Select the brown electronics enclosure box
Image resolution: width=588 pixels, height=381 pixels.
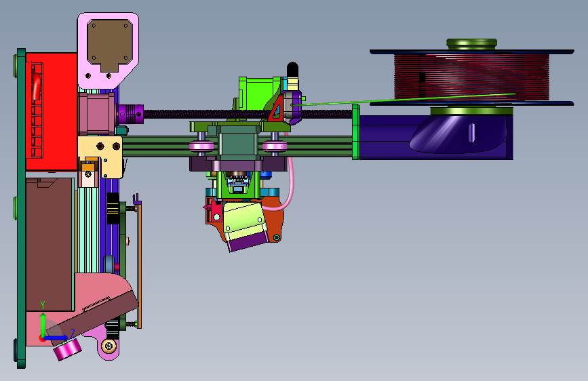(50, 245)
